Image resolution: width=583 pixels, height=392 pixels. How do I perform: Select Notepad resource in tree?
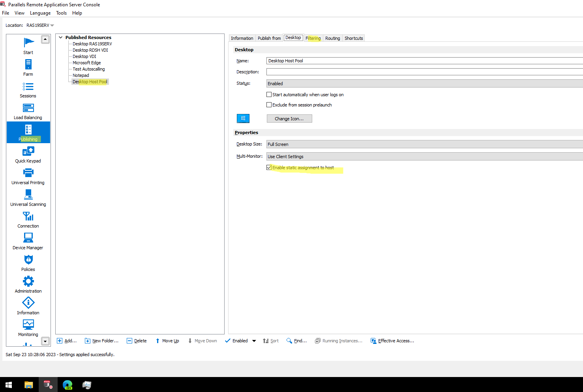point(81,75)
